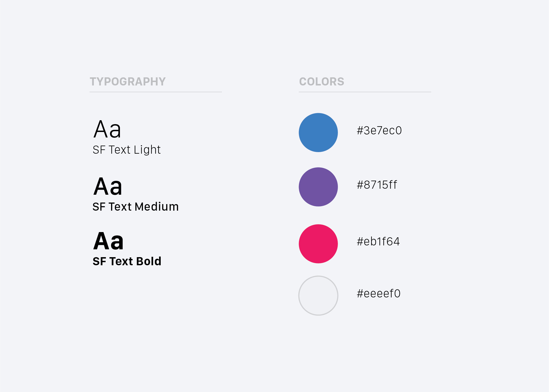Click the COLORS section heading
549x392 pixels.
coord(322,82)
